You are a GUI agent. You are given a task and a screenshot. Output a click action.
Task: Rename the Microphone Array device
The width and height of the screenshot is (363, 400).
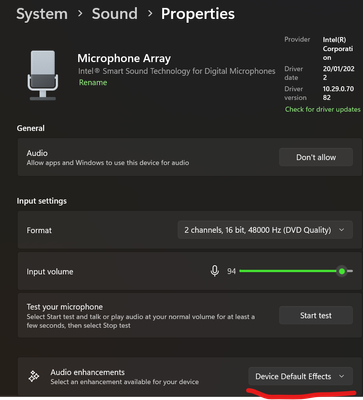pos(93,83)
